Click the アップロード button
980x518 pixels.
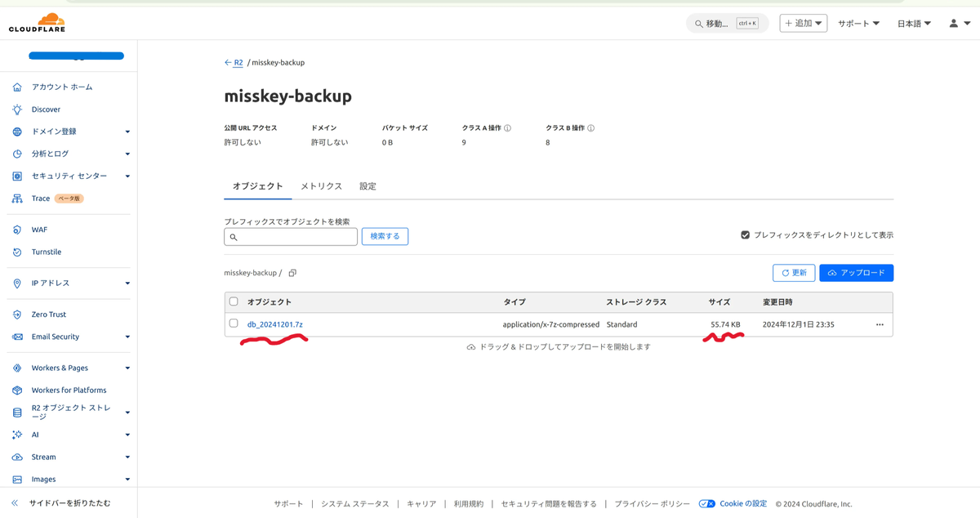[857, 273]
